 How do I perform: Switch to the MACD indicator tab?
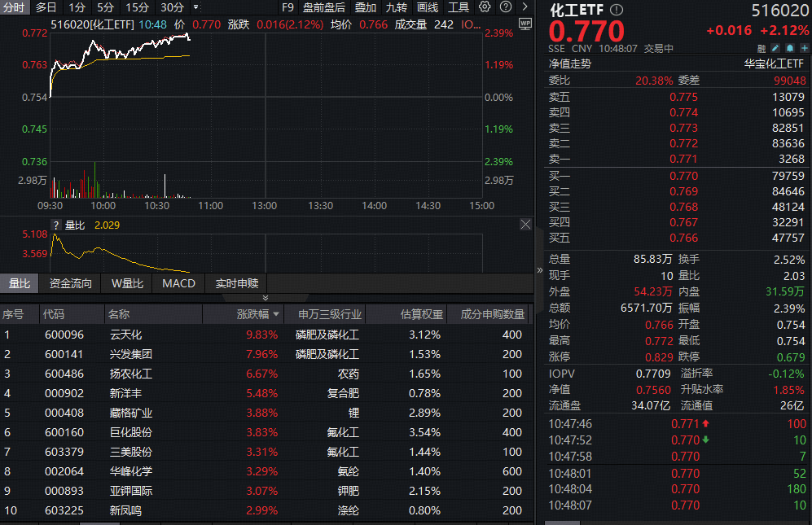pyautogui.click(x=178, y=283)
